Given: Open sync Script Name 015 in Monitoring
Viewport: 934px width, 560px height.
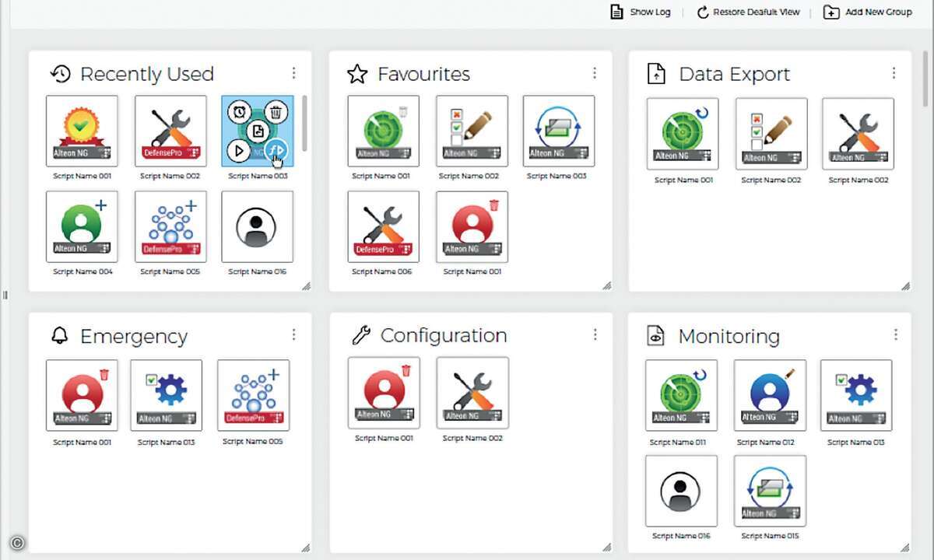Looking at the screenshot, I should coord(771,491).
